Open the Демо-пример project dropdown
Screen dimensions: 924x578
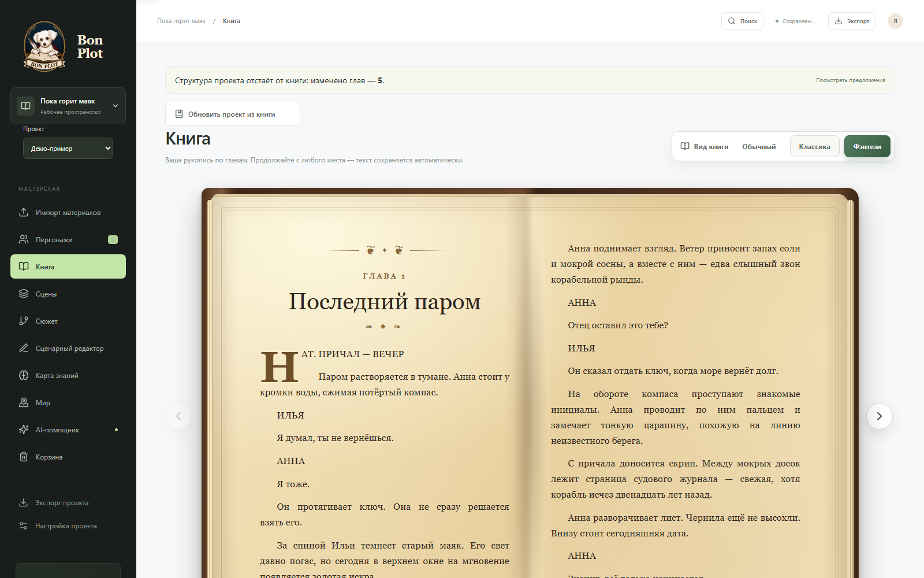pos(68,149)
